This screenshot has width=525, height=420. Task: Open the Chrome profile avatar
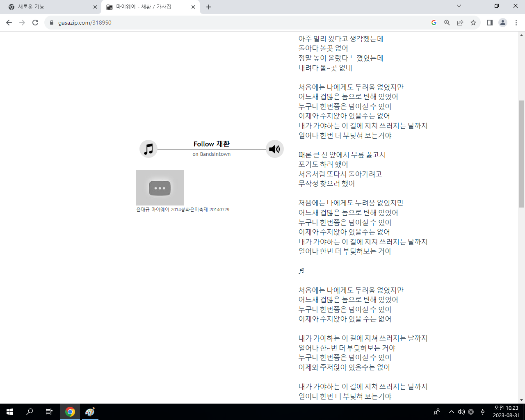pos(503,23)
